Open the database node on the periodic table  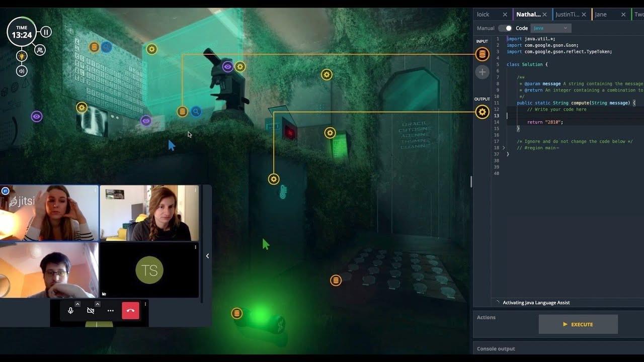click(x=94, y=47)
